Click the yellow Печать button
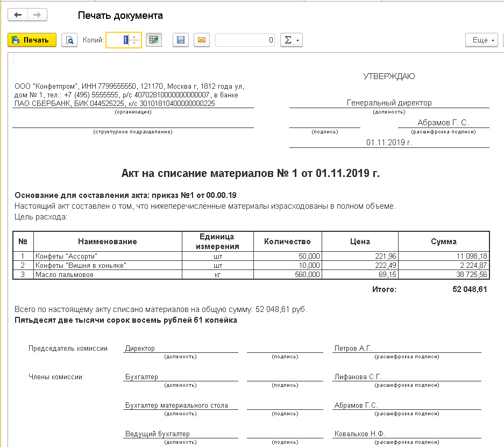 32,40
